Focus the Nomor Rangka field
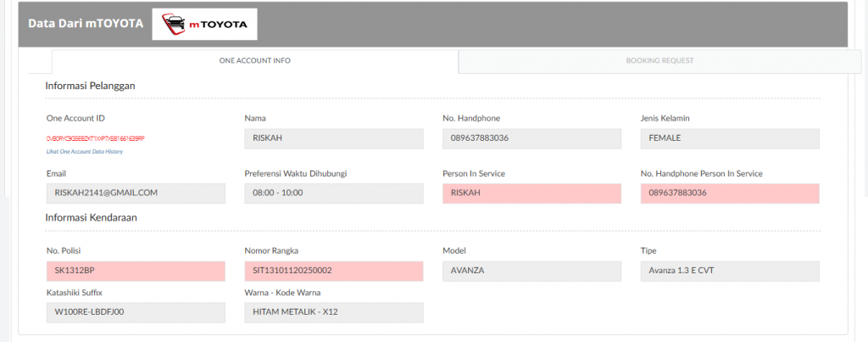 (333, 271)
